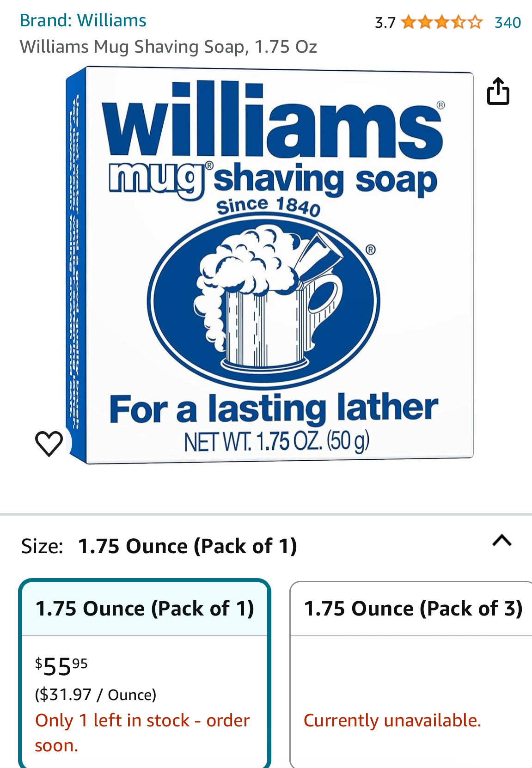Open the Williams shaving soap product image

click(x=269, y=266)
